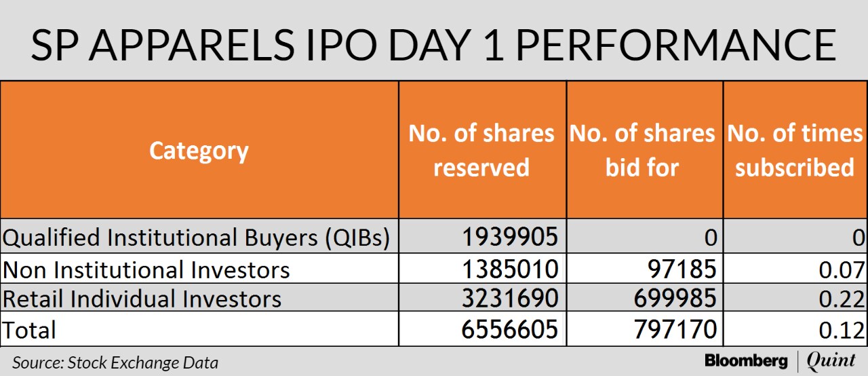Viewport: 868px width, 376px height.
Task: Select the Non Institutional Investors row label
Action: [x=146, y=270]
